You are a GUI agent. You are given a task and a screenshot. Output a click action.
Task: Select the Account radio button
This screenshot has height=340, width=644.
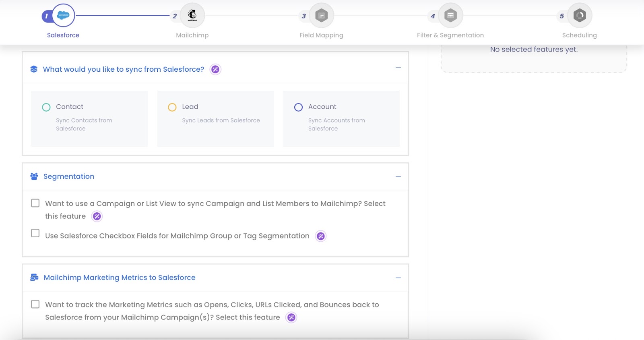298,107
